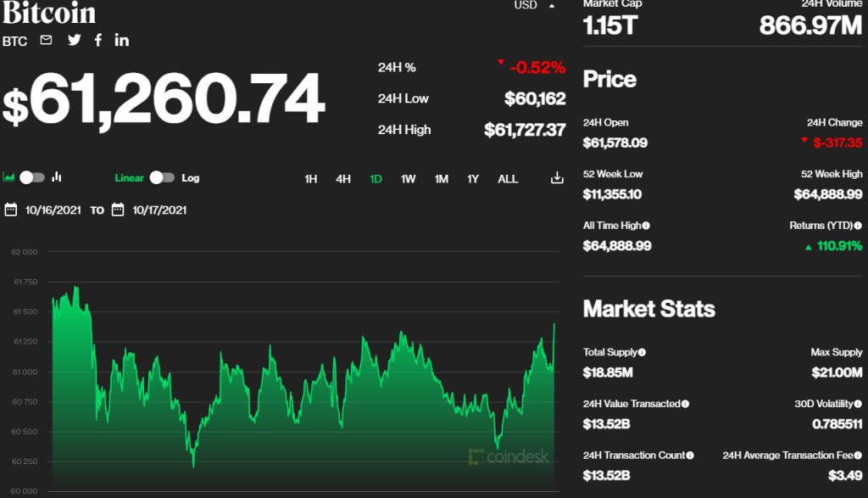
Task: Switch chart range to 1M
Action: pyautogui.click(x=441, y=179)
